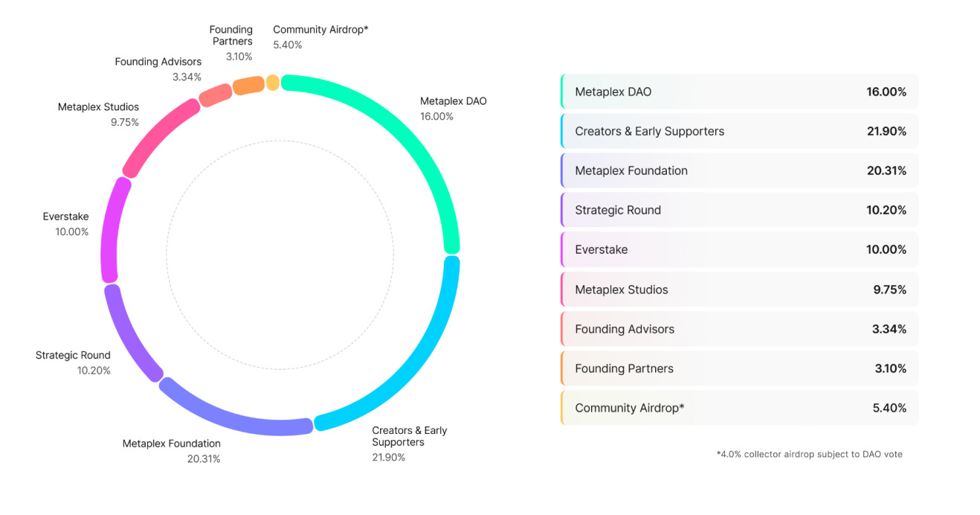Screen dimensions: 980x515
Task: Select the Founding Advisors legend table row
Action: coord(740,329)
